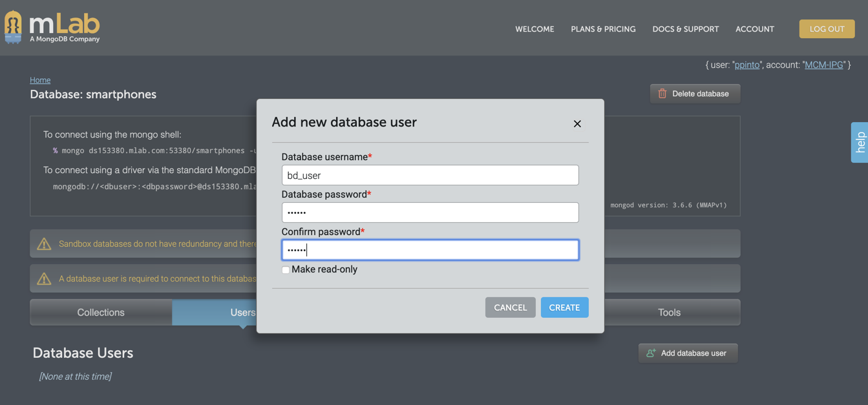Close the Add new database user dialog
Viewport: 868px width, 405px height.
tap(577, 123)
